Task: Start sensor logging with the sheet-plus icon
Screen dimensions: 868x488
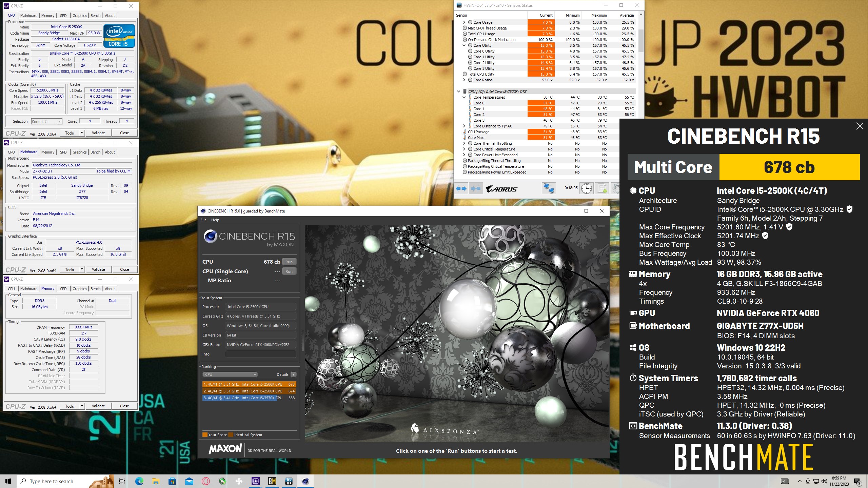Action: click(x=602, y=188)
